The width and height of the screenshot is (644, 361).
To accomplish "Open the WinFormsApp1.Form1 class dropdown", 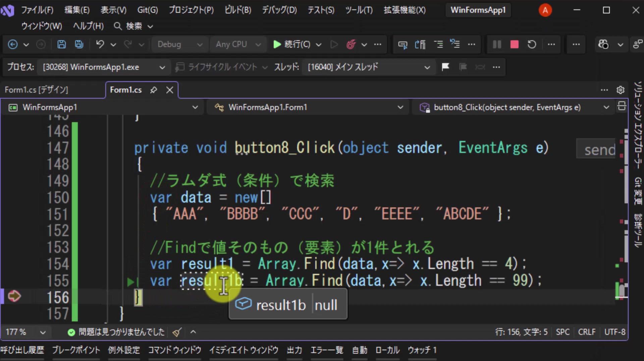I will click(308, 107).
